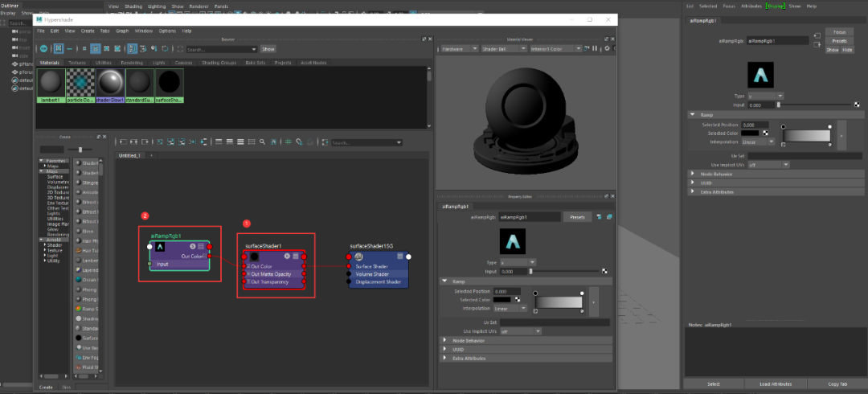
Task: Toggle the sort by name button in Browser toolbar
Action: click(x=133, y=49)
